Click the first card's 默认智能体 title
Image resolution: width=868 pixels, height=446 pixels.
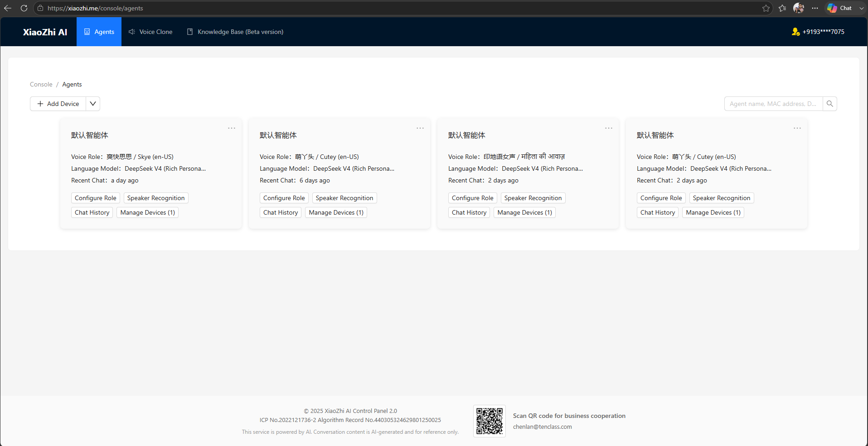pos(90,135)
